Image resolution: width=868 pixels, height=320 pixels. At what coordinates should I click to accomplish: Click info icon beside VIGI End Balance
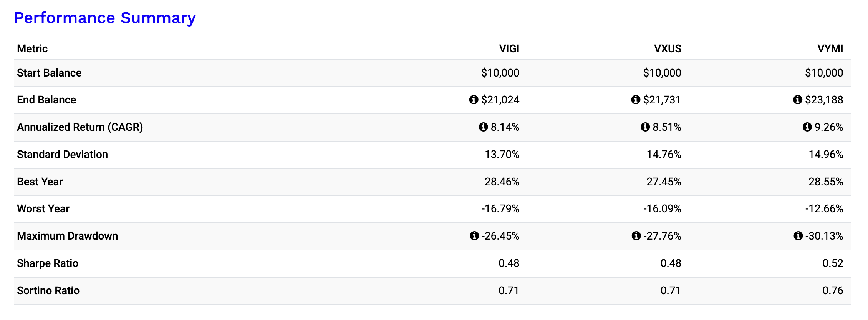tap(474, 100)
